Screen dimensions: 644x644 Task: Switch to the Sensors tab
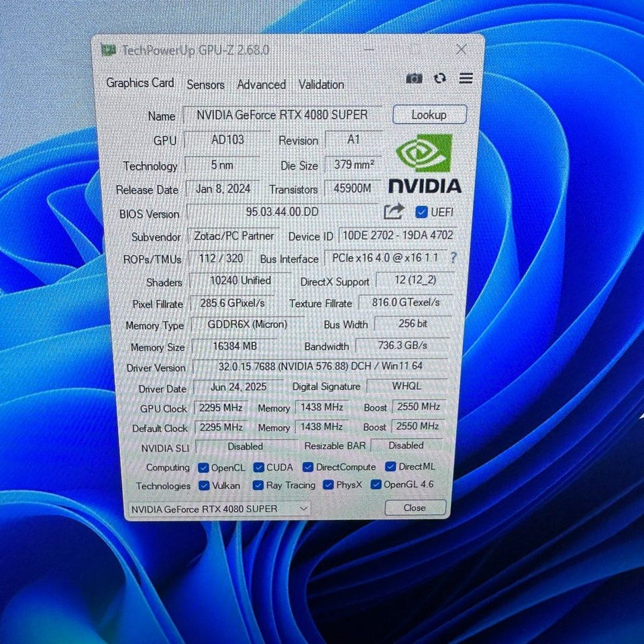[205, 85]
